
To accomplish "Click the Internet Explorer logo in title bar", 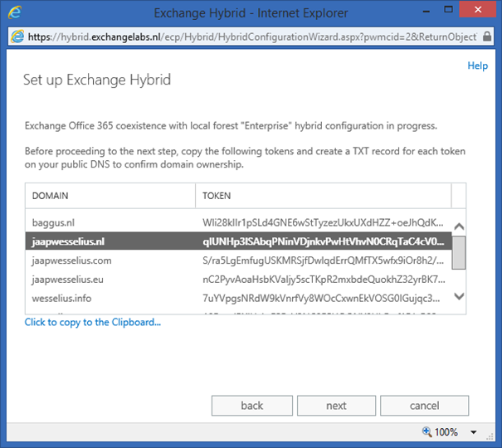I will pos(15,13).
